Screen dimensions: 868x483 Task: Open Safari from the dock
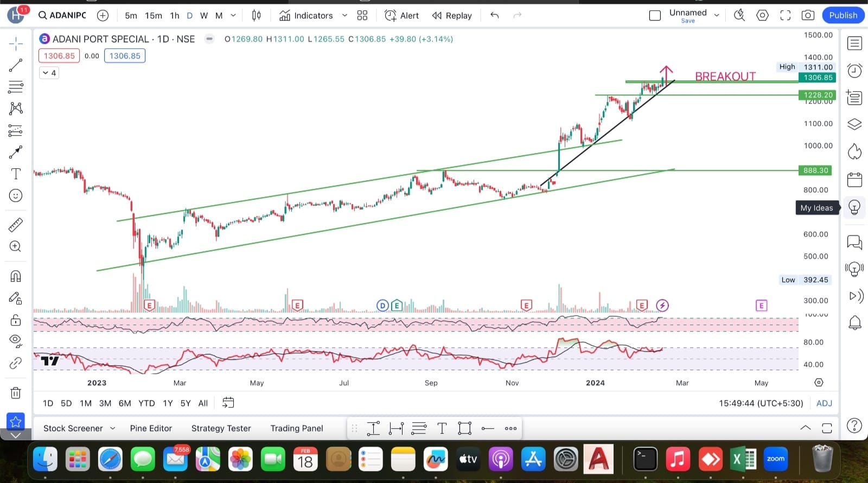110,459
